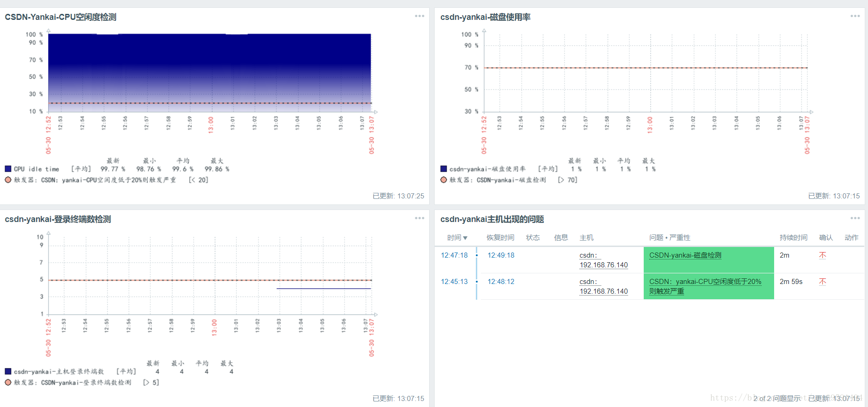Click the CSDN-Yankai-CPU空闲度检测 widget title
The image size is (868, 407).
click(x=61, y=17)
